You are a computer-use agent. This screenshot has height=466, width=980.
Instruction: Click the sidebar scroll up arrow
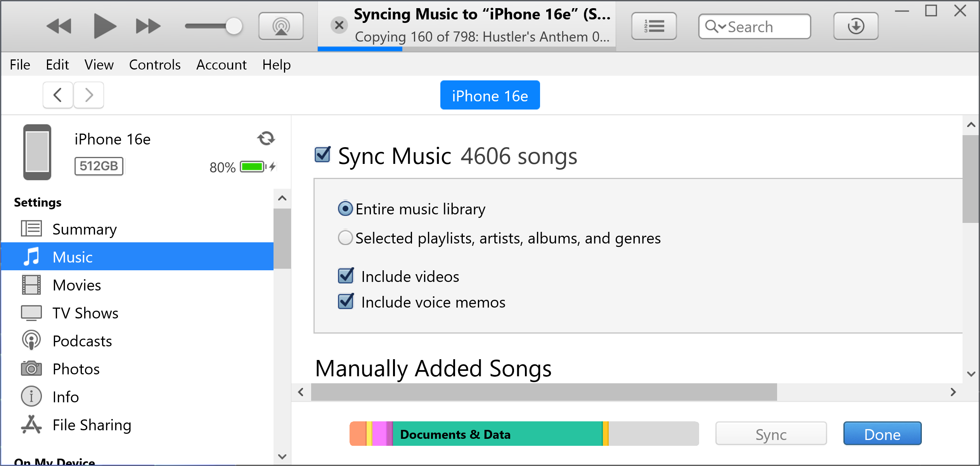tap(282, 198)
